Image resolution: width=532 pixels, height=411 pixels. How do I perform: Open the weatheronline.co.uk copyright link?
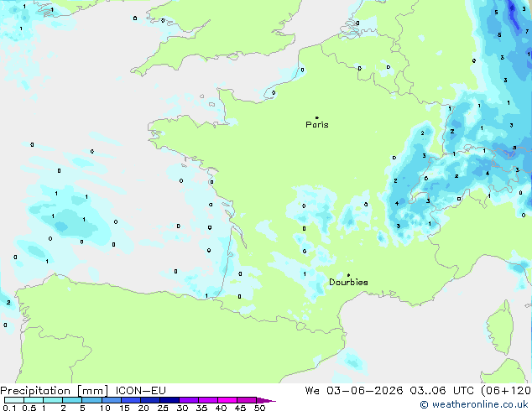tap(474, 404)
